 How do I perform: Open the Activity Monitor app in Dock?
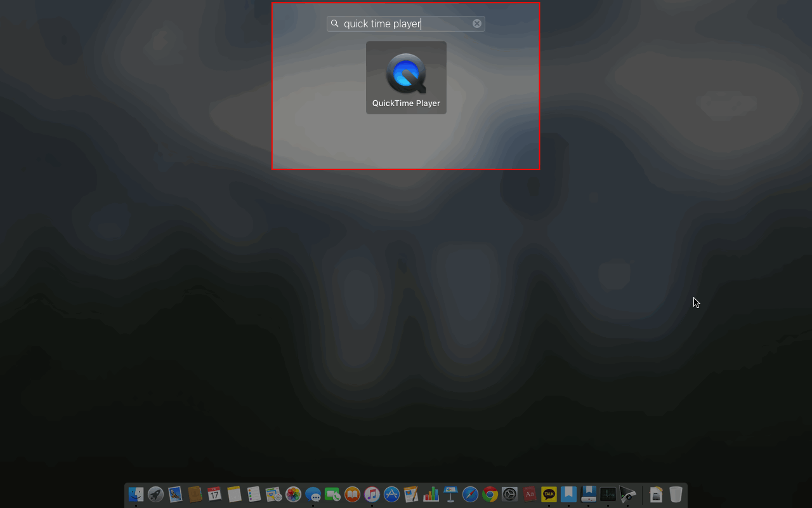pos(608,494)
